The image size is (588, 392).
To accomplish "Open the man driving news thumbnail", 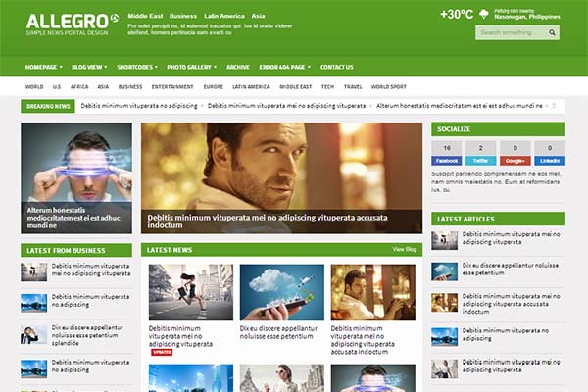I will point(373,292).
